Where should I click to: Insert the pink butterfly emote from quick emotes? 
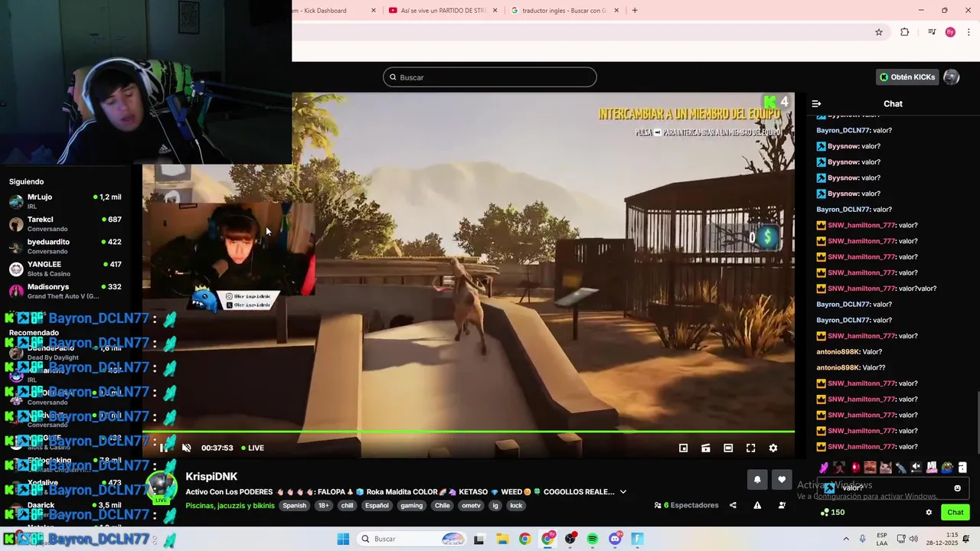coord(824,467)
